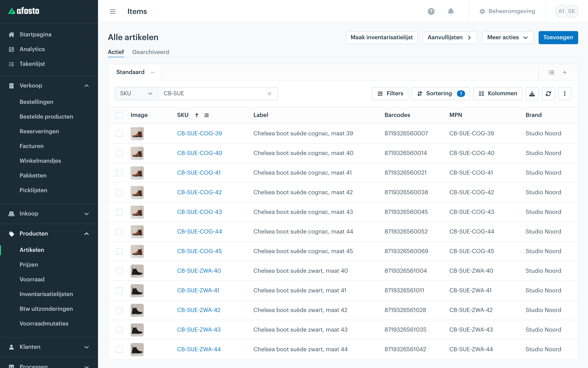The width and height of the screenshot is (588, 368).
Task: Select the Actief tab
Action: click(116, 52)
